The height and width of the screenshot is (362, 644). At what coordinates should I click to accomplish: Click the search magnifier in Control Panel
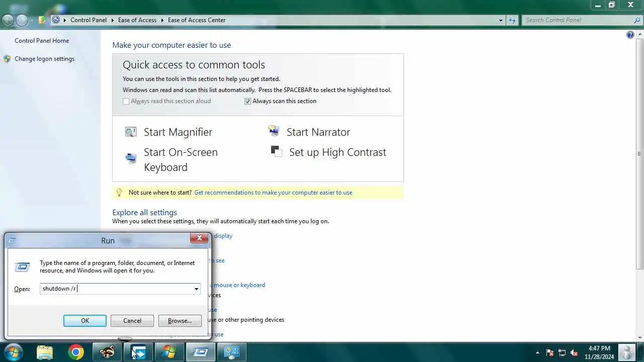[x=637, y=20]
